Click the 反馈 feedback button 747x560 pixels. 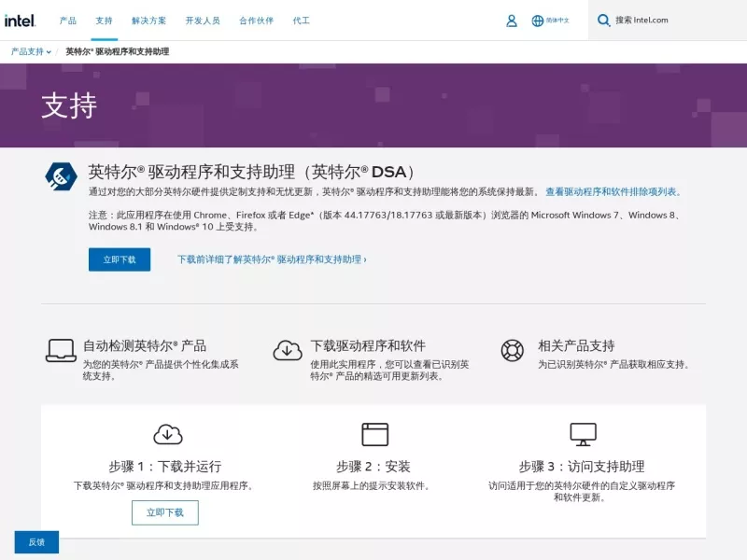click(36, 542)
